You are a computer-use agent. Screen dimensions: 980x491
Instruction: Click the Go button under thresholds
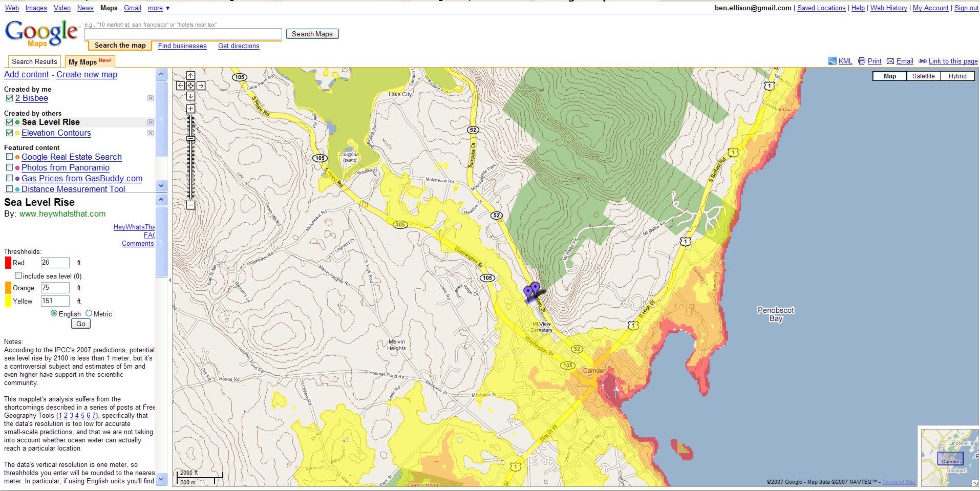click(81, 324)
